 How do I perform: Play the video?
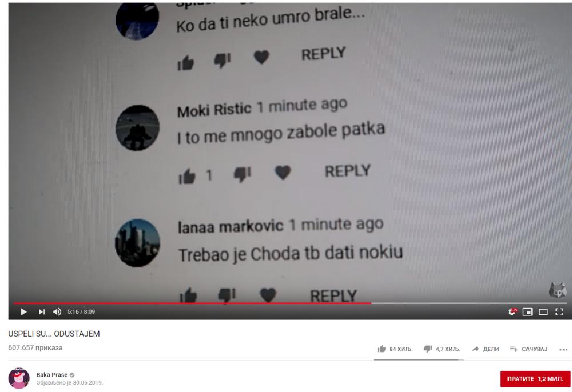[23, 312]
